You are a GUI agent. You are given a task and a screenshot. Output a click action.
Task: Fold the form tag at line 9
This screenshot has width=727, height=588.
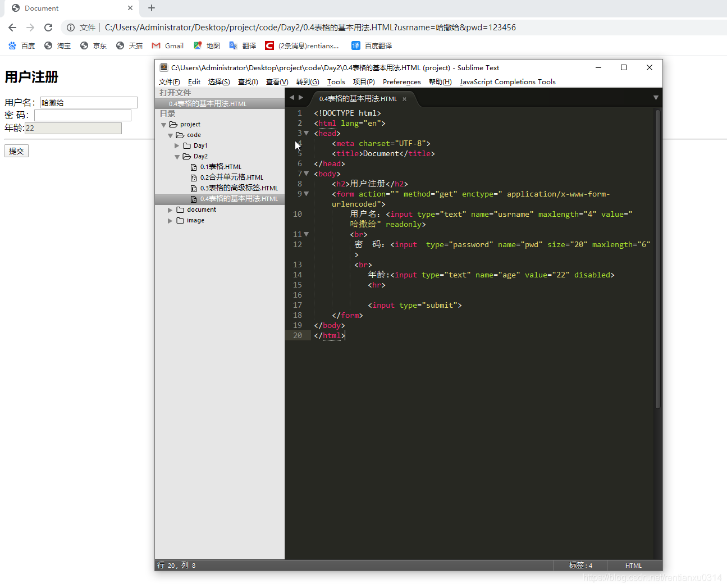pyautogui.click(x=307, y=194)
